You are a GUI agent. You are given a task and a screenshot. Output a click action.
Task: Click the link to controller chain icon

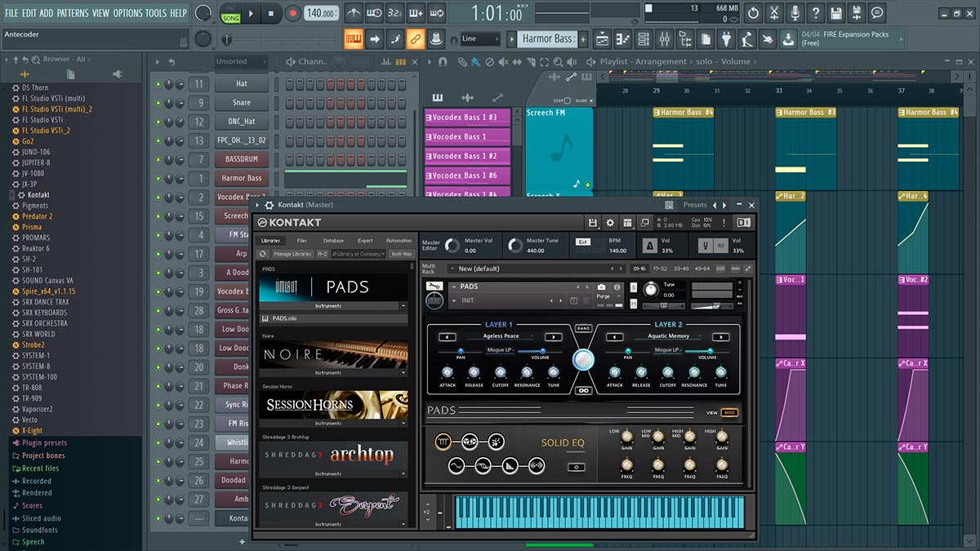click(x=416, y=38)
